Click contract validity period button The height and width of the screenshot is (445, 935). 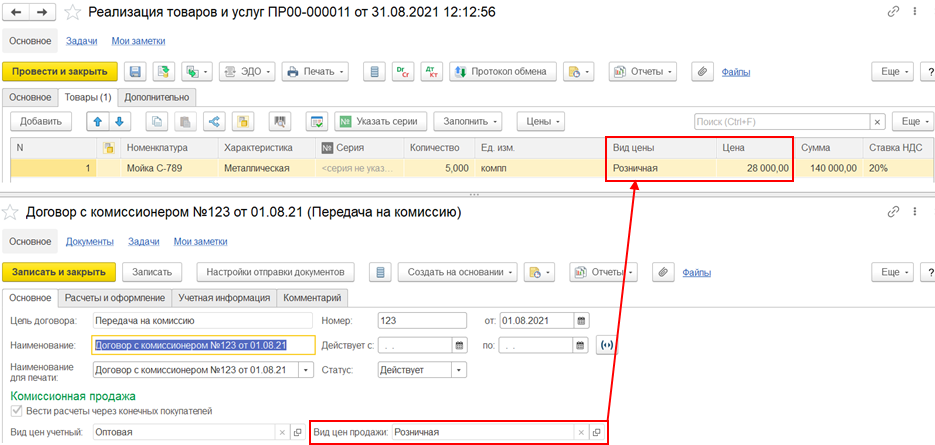coord(606,345)
